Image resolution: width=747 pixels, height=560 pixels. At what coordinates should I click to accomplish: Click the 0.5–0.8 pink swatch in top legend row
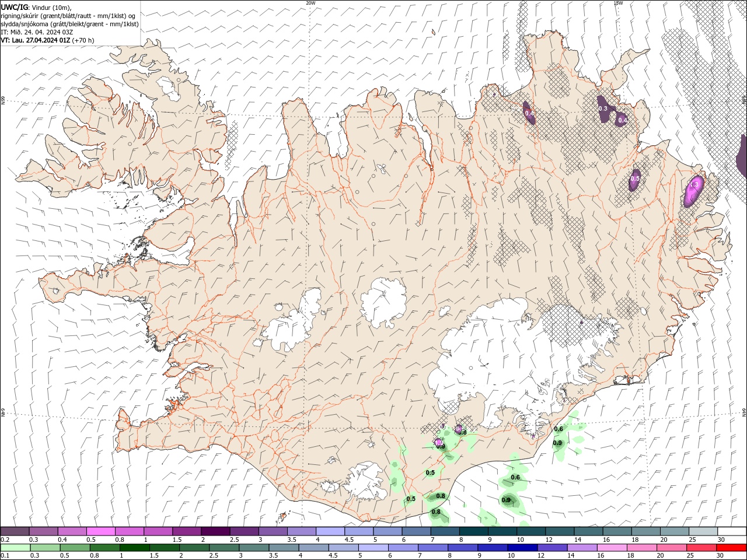100,531
